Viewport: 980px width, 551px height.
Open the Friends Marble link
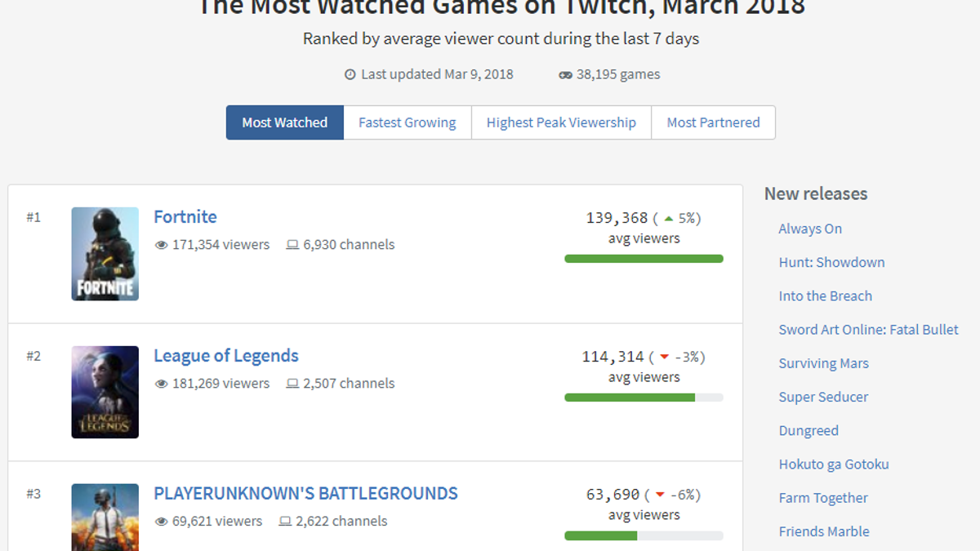(x=823, y=531)
